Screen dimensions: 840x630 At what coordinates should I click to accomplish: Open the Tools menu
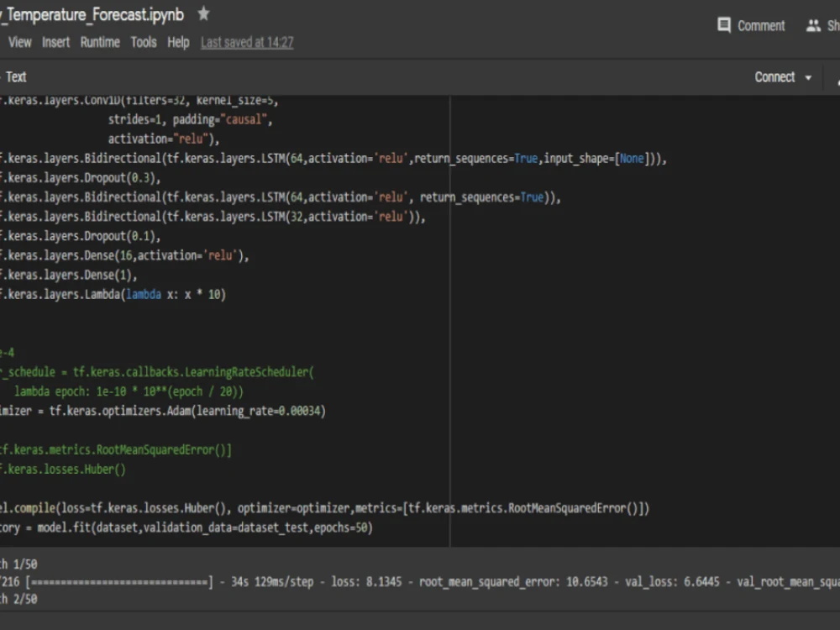(144, 42)
